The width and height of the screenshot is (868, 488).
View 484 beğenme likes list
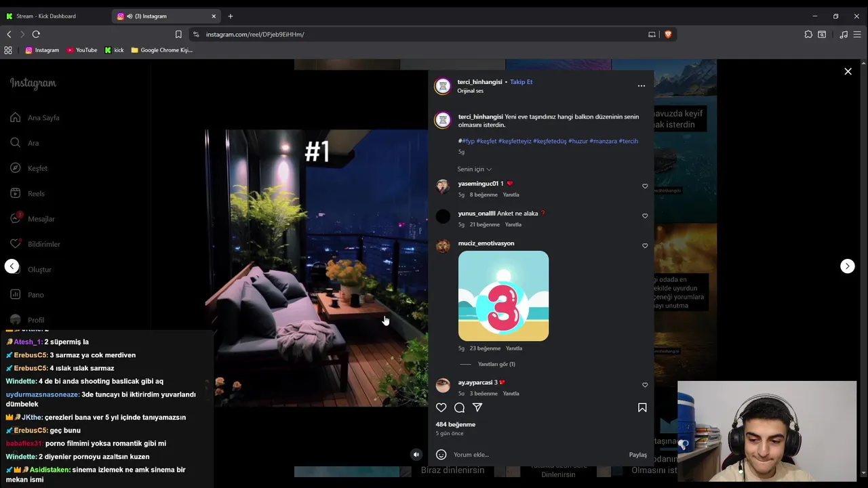coord(456,425)
